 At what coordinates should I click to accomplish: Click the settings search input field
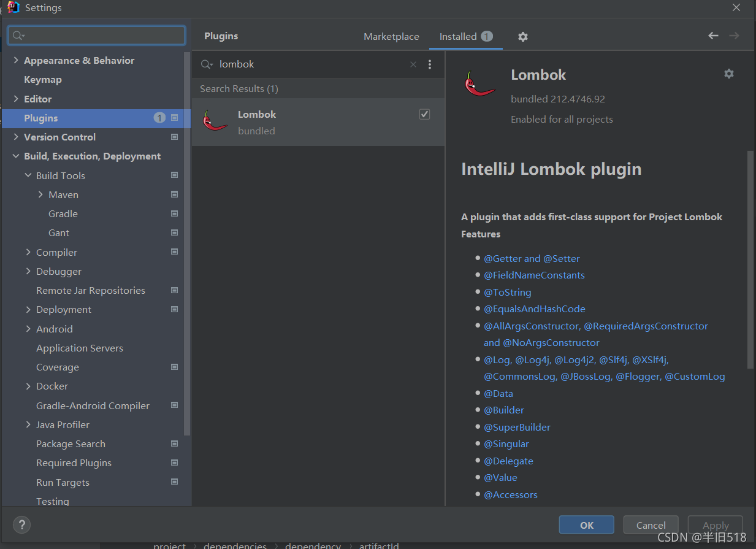click(x=97, y=36)
